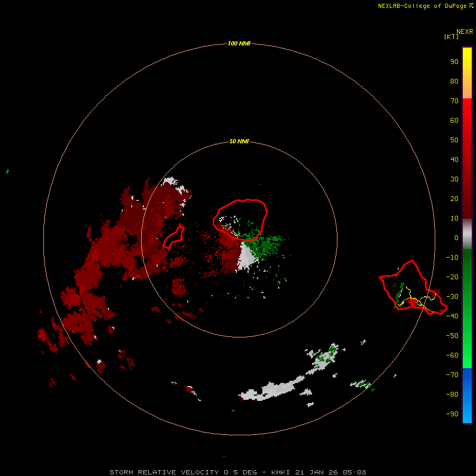Click the small narrow red island outline west of center
The image size is (476, 476).
pos(173,237)
